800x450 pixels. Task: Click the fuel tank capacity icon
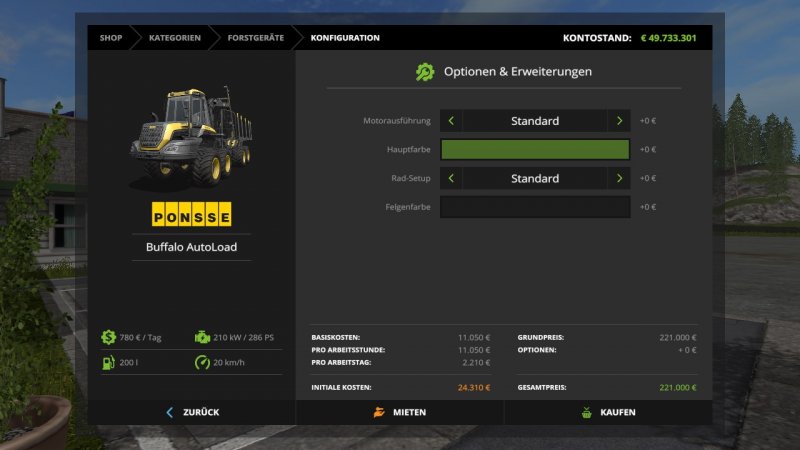click(x=108, y=362)
